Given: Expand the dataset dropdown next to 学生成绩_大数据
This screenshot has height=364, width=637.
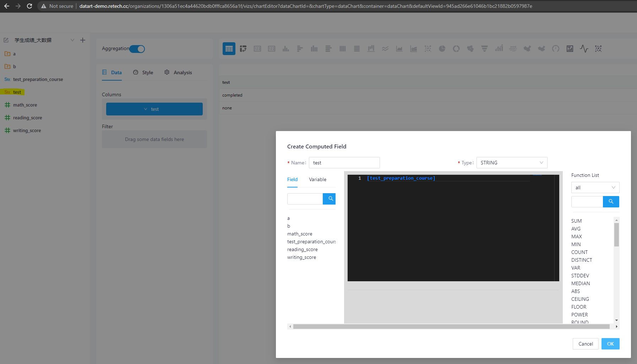Looking at the screenshot, I should 72,40.
